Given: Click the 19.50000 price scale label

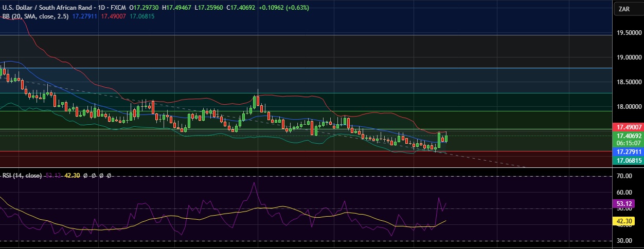Looking at the screenshot, I should 629,33.
